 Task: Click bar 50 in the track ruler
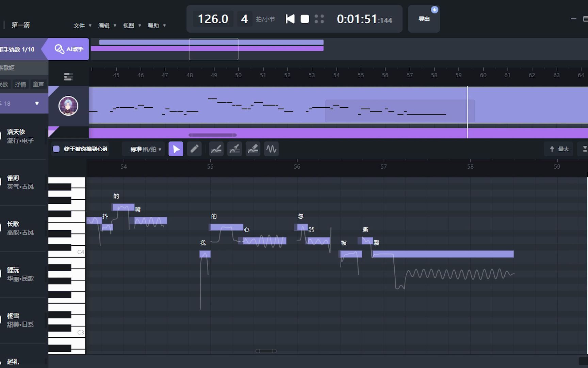click(x=238, y=75)
